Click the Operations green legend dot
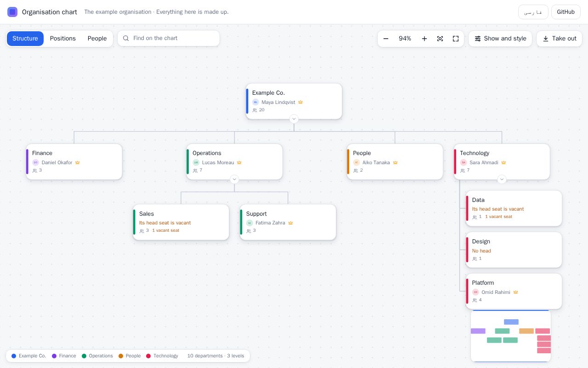The image size is (588, 368). tap(84, 356)
